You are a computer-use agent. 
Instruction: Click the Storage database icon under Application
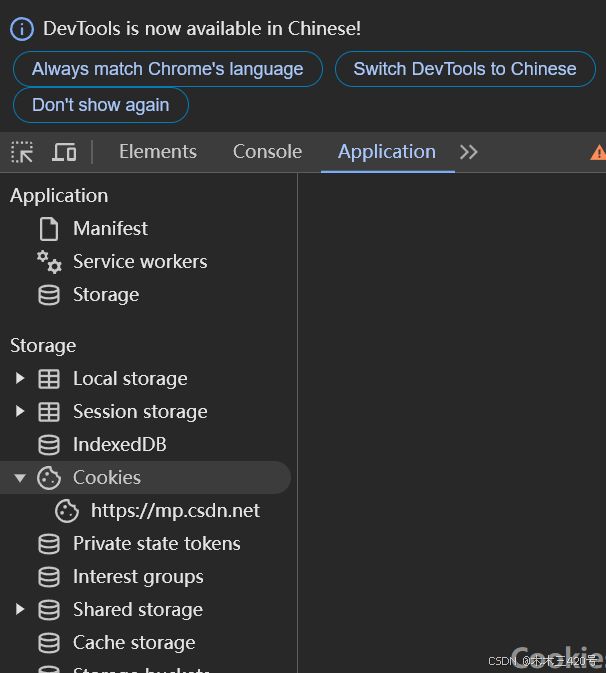pos(49,295)
